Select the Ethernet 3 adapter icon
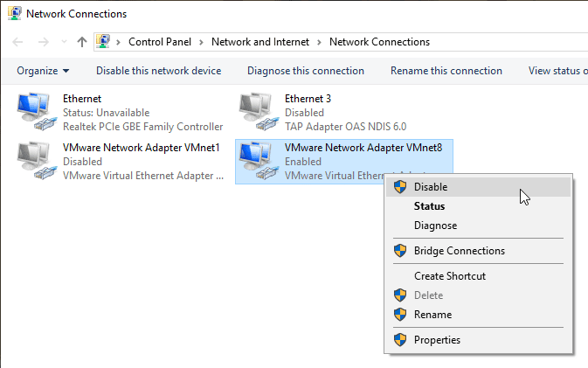588x368 pixels. click(x=259, y=112)
